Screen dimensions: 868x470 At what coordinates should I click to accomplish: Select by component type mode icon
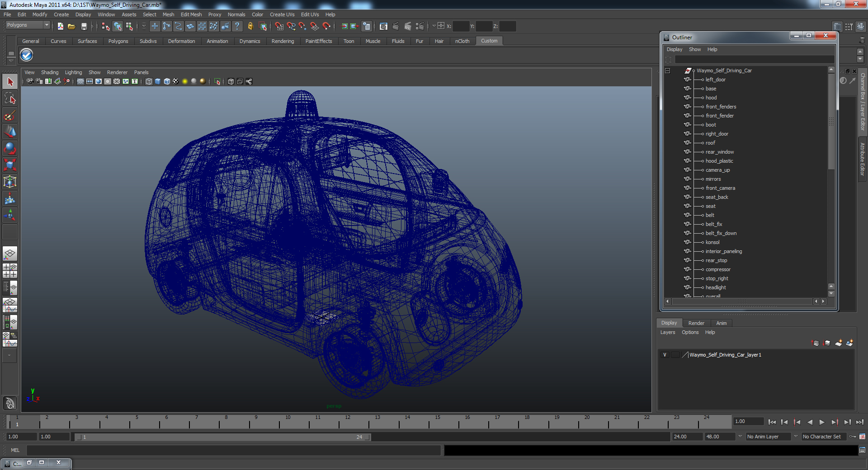click(129, 26)
